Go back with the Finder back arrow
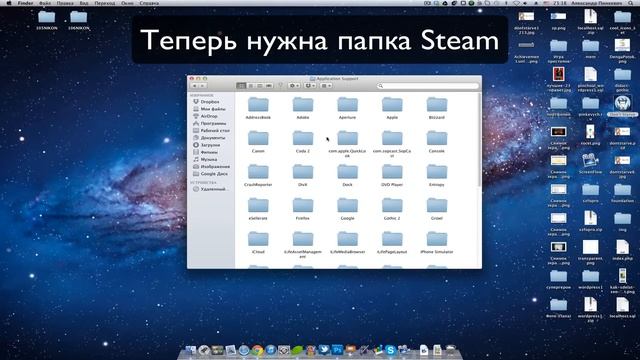Screen dimensions: 640x360 point(195,86)
